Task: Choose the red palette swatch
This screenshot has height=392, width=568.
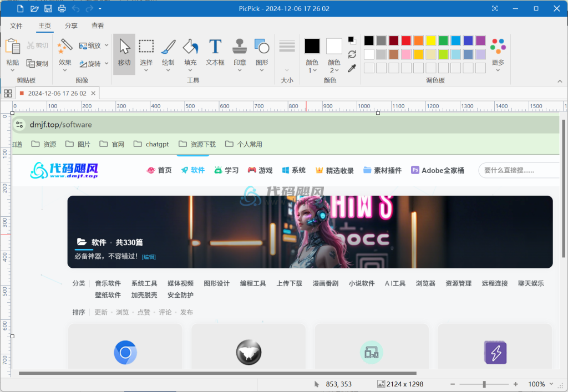Action: pos(406,40)
